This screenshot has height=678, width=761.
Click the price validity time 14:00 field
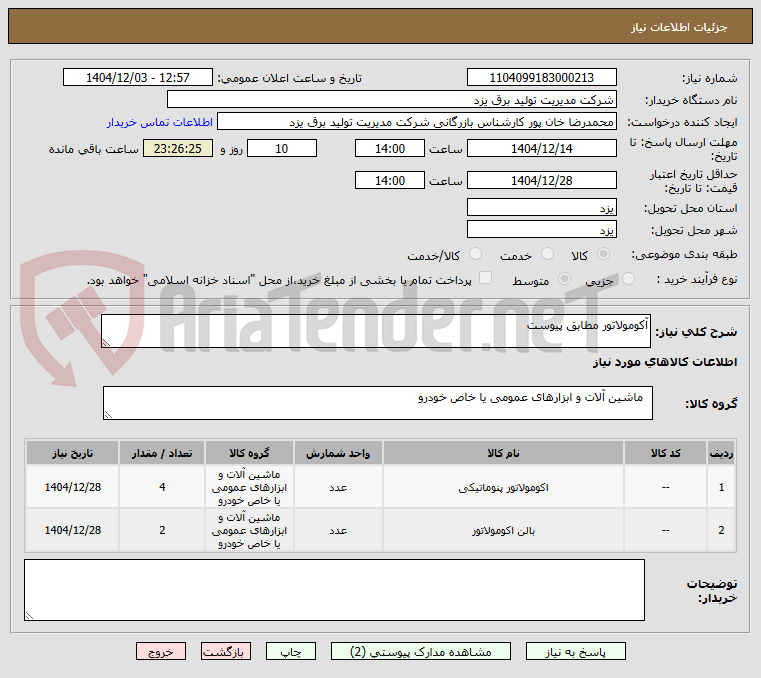pos(390,181)
